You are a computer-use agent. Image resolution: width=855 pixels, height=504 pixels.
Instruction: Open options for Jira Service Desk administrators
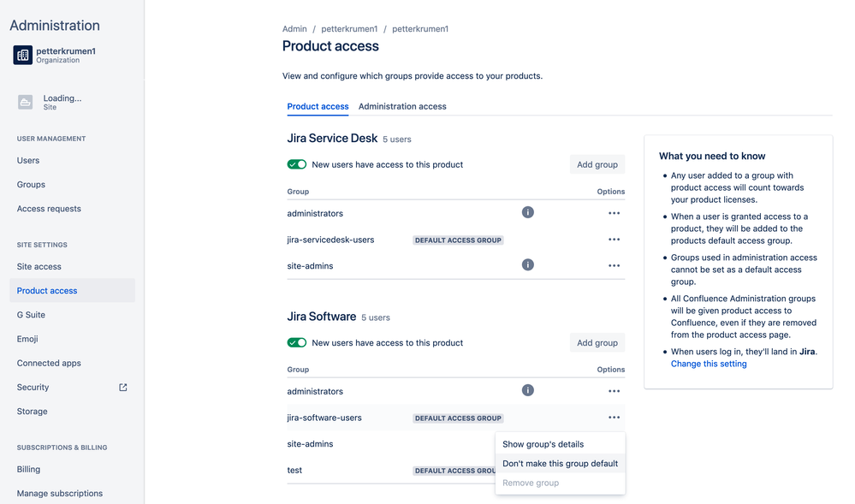click(x=614, y=213)
